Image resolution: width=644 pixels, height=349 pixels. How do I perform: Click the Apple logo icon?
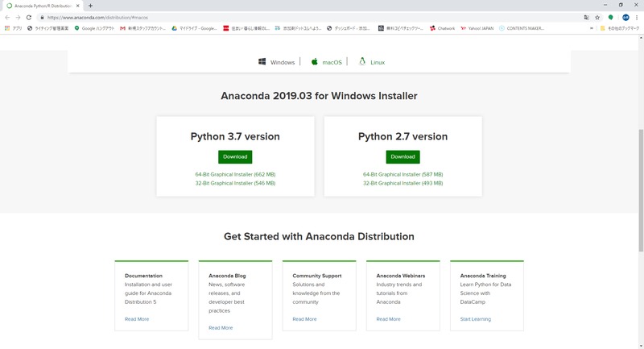[314, 62]
